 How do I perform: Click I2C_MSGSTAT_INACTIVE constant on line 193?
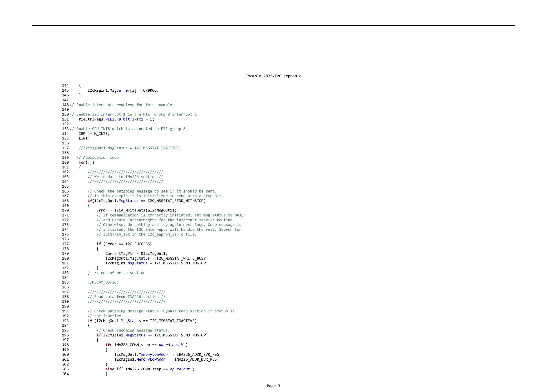[172, 321]
